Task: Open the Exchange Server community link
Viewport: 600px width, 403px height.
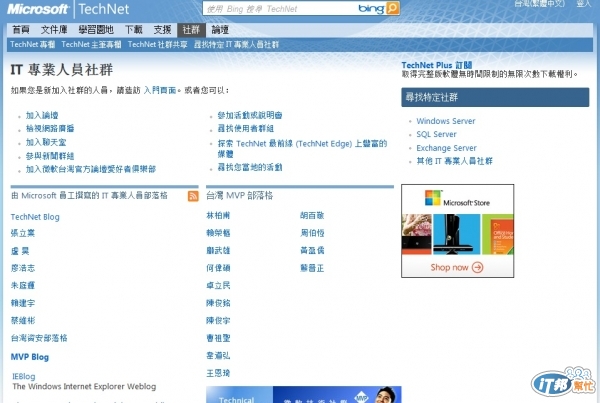Action: coord(446,148)
